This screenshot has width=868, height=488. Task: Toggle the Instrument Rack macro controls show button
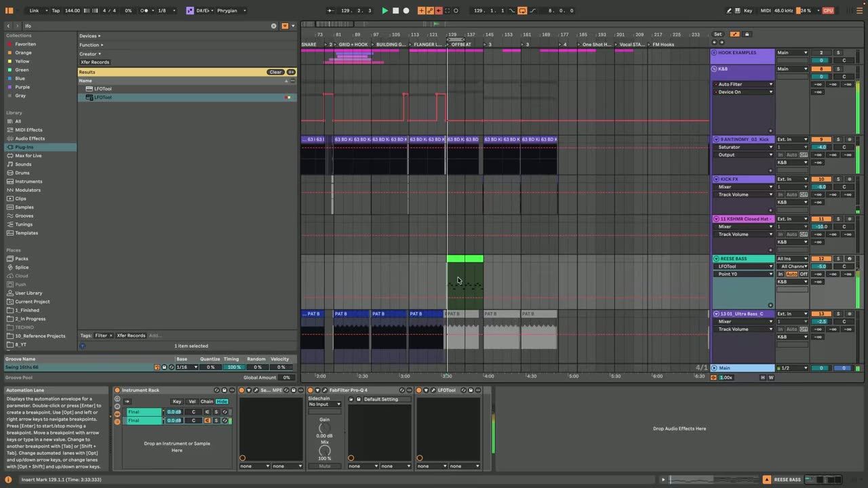(x=117, y=399)
